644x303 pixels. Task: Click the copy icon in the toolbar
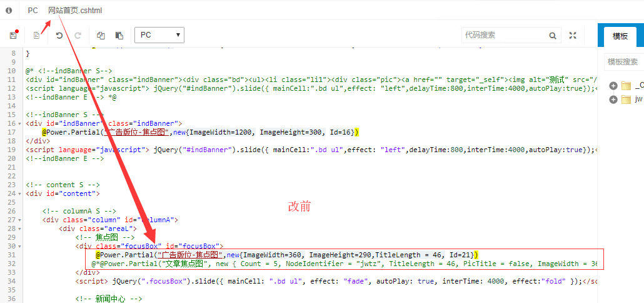click(x=101, y=36)
